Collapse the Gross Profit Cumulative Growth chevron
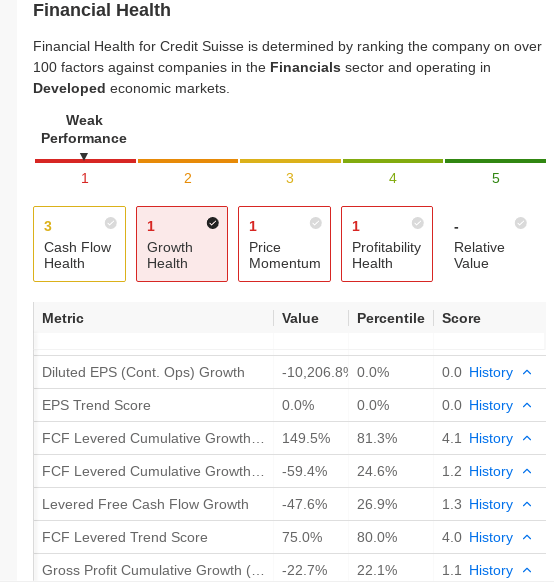Image resolution: width=554 pixels, height=583 pixels. [527, 570]
